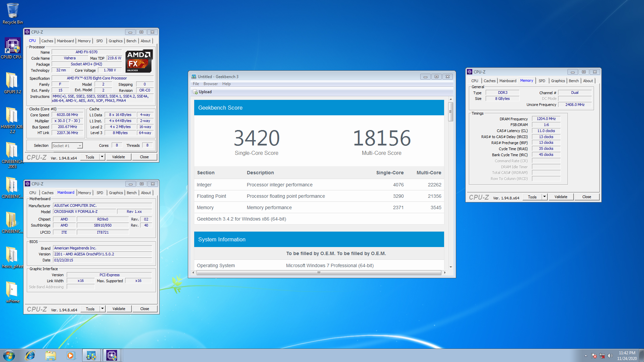Click Geekbench horizontal scrollbar thumb
The image size is (644, 362).
click(319, 273)
